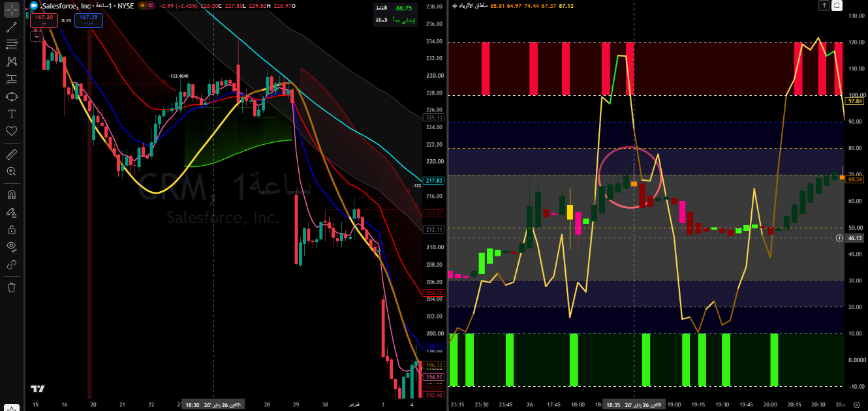Toggle stay in drawing mode pencil-lock
Viewport: 868px width, 411px height.
coord(11,213)
